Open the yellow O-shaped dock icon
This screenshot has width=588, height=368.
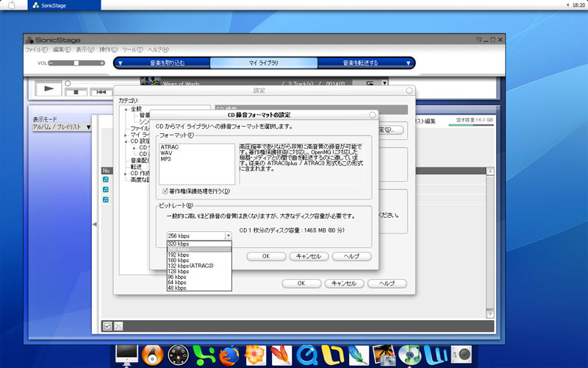pos(333,355)
